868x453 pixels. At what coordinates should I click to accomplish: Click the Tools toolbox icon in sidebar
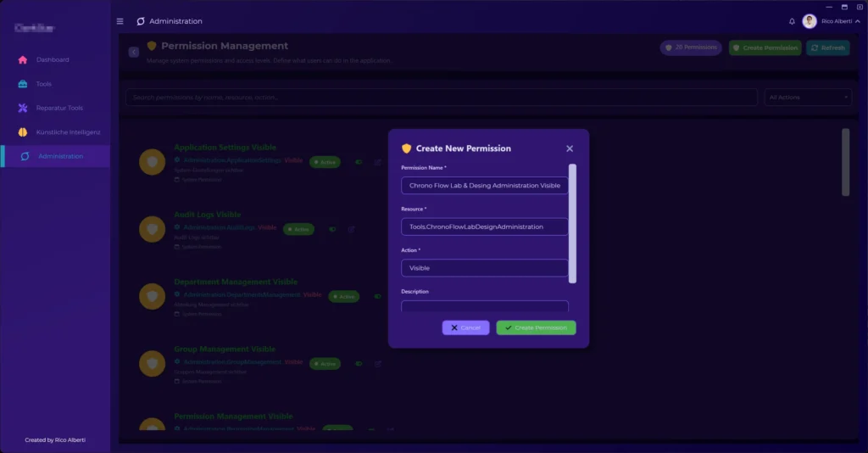coord(23,84)
